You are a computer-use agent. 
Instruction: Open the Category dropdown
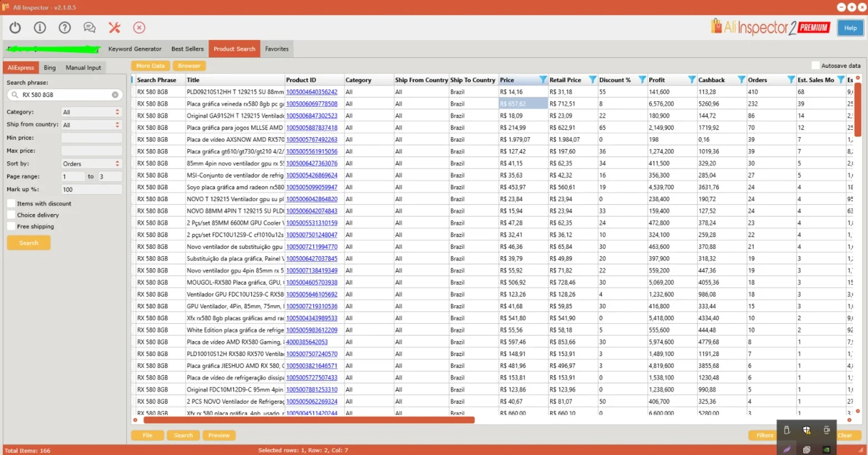(x=91, y=112)
